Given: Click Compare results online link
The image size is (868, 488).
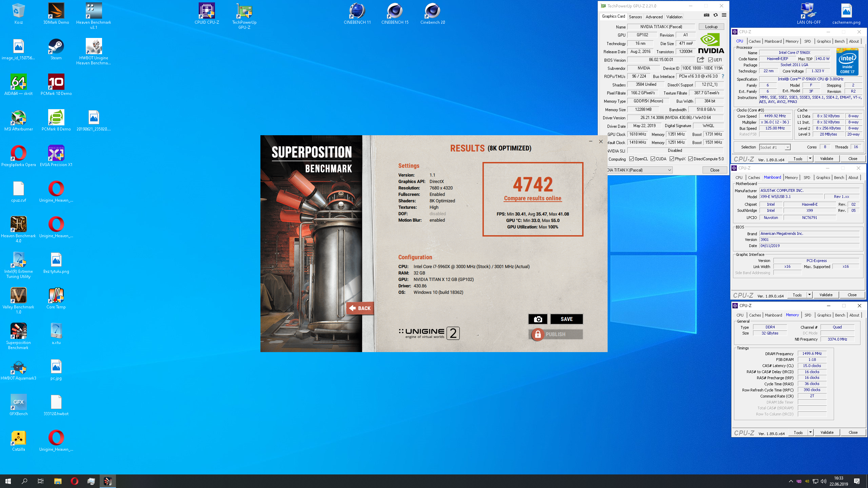Looking at the screenshot, I should click(533, 198).
